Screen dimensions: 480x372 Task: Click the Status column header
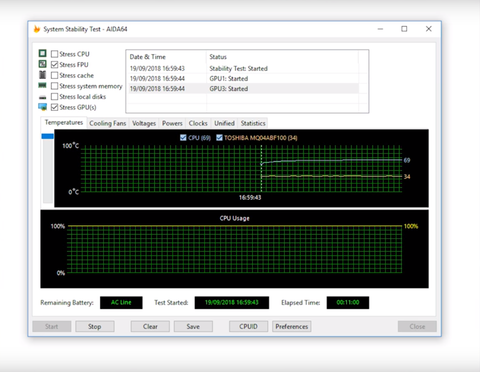pos(282,57)
